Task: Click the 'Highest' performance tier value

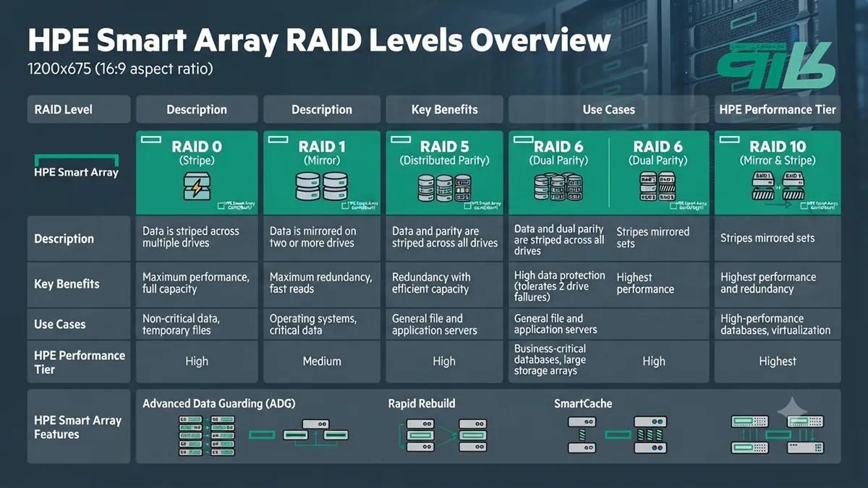Action: click(778, 361)
